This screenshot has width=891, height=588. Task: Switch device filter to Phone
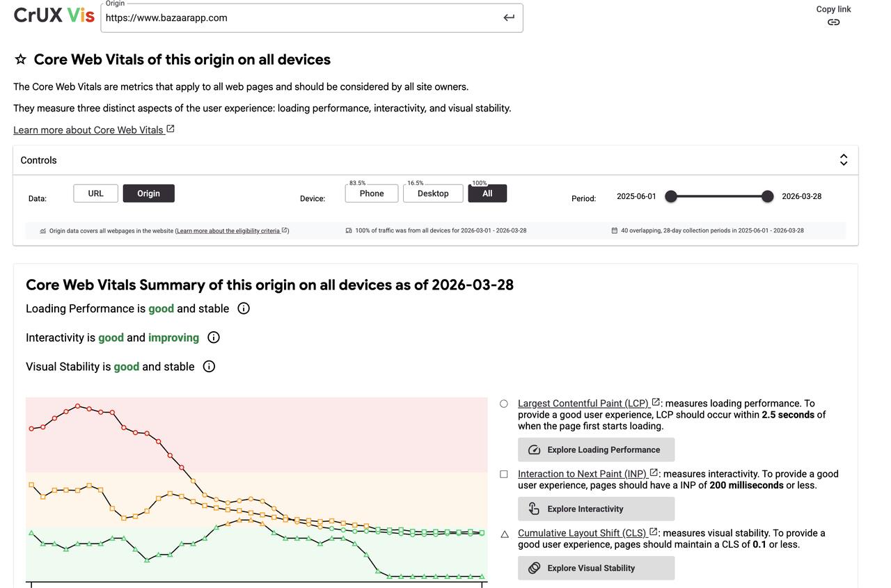pyautogui.click(x=371, y=193)
